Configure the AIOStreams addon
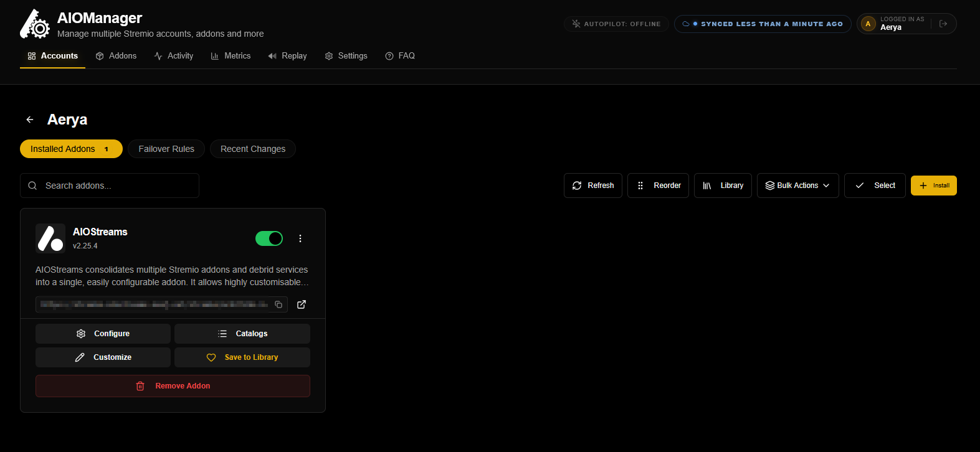 coord(103,334)
